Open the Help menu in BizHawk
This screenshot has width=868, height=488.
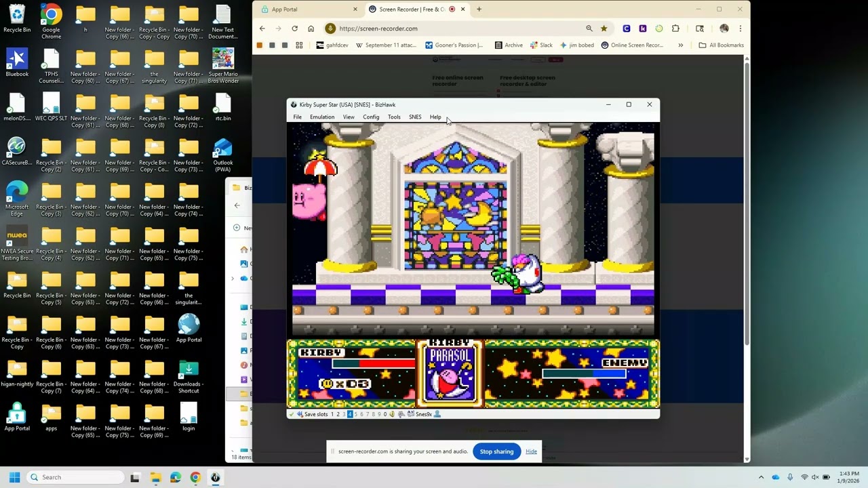[435, 117]
